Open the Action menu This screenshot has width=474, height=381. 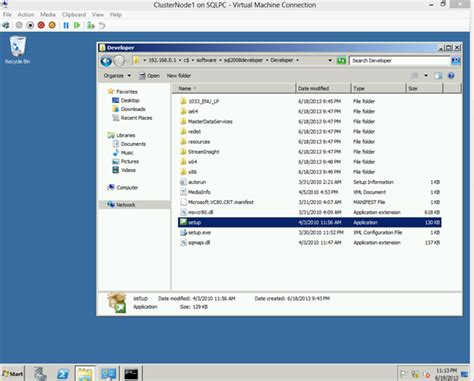[26, 15]
